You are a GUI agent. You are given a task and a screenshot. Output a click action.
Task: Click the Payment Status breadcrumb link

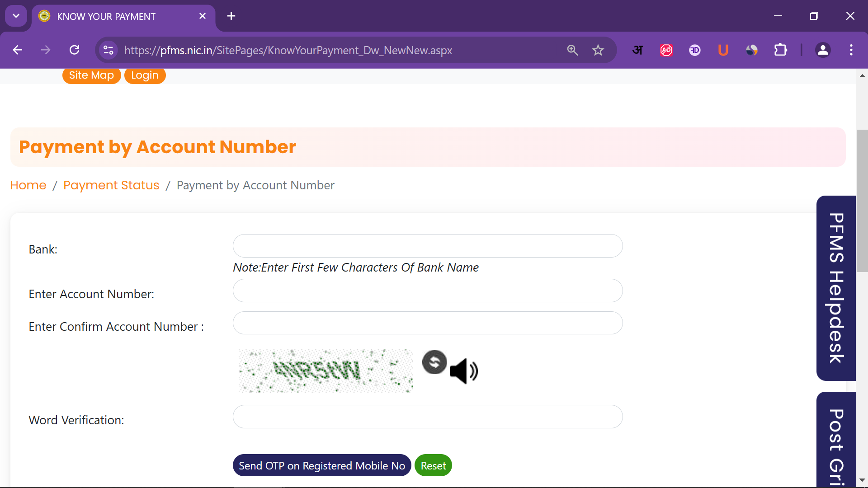(x=111, y=185)
